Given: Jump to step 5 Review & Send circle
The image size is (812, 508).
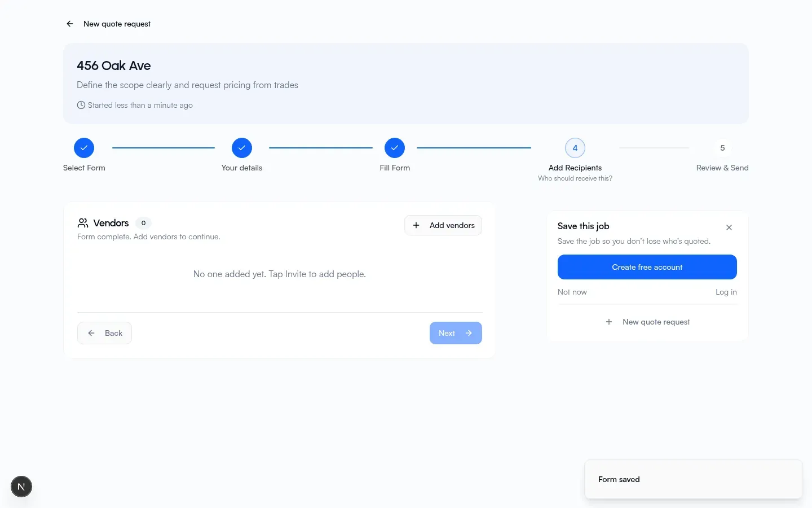Looking at the screenshot, I should [722, 148].
